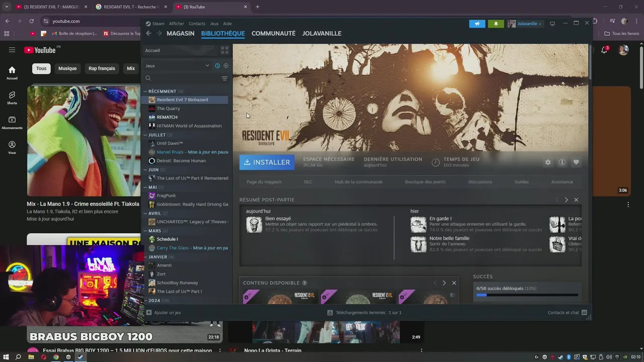Toggle sort by recent activity clock icon
Image resolution: width=644 pixels, height=362 pixels.
pos(217,66)
